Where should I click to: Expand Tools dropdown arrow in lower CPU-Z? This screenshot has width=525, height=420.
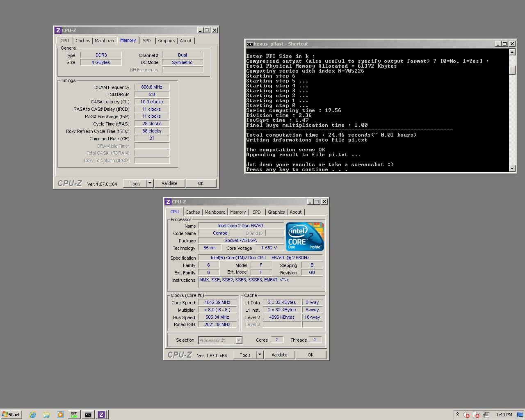pos(260,355)
